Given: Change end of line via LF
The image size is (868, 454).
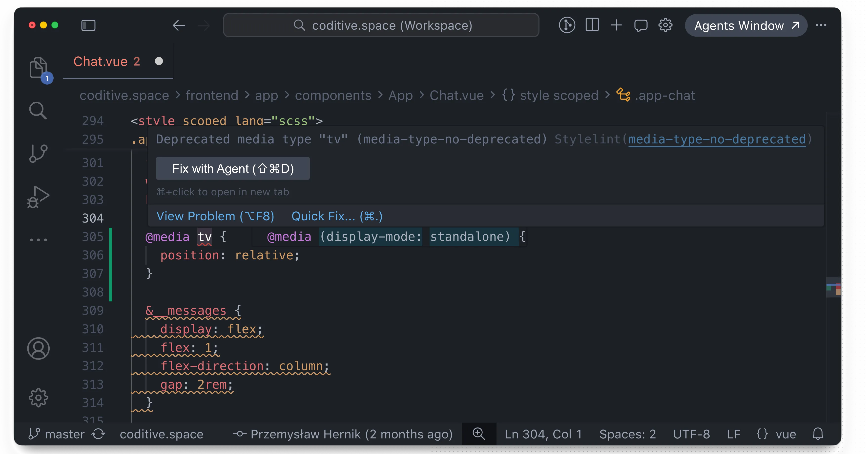Looking at the screenshot, I should pos(734,434).
